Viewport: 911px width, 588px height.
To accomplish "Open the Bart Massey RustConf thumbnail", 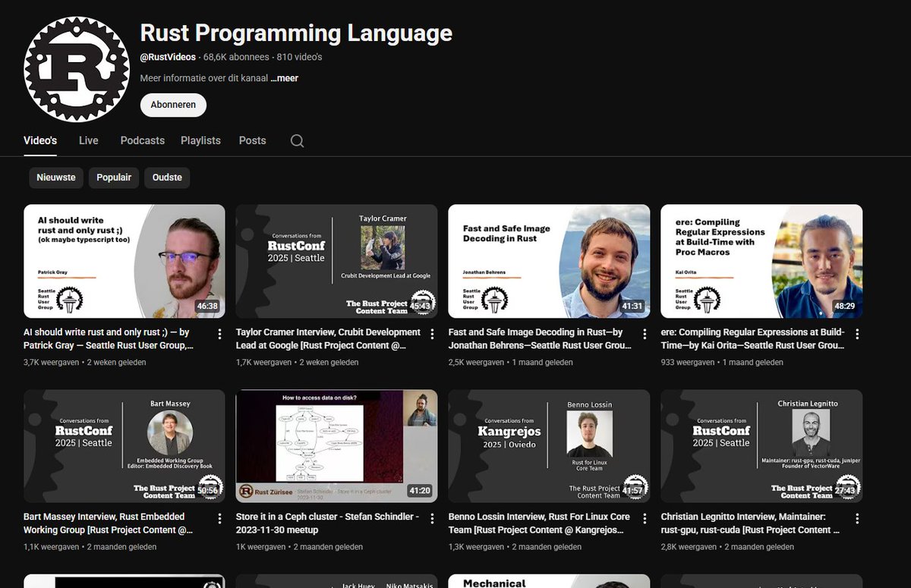I will [125, 446].
